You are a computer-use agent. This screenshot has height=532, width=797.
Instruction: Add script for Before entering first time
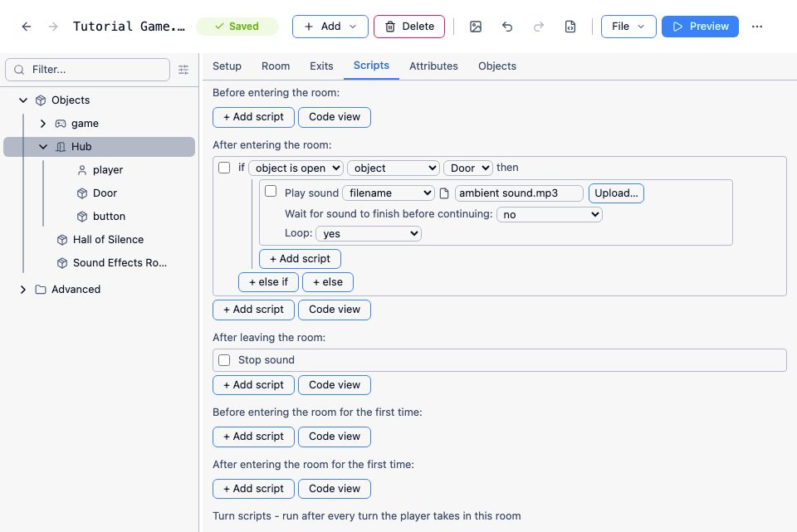coord(254,437)
